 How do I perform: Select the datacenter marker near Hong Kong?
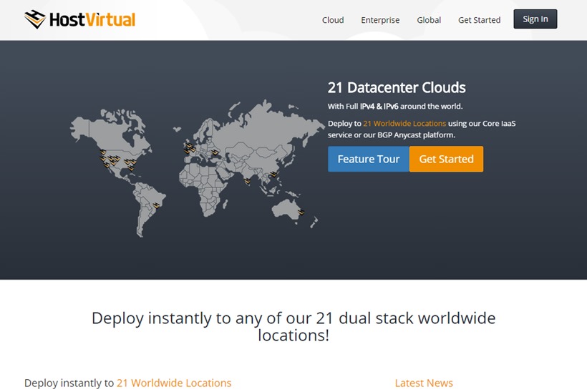coord(273,174)
